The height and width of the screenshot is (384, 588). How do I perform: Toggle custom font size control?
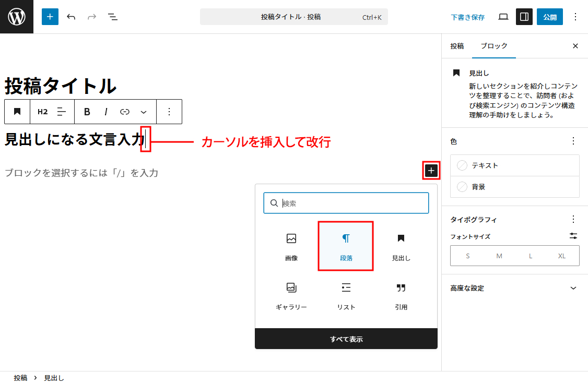pos(573,236)
